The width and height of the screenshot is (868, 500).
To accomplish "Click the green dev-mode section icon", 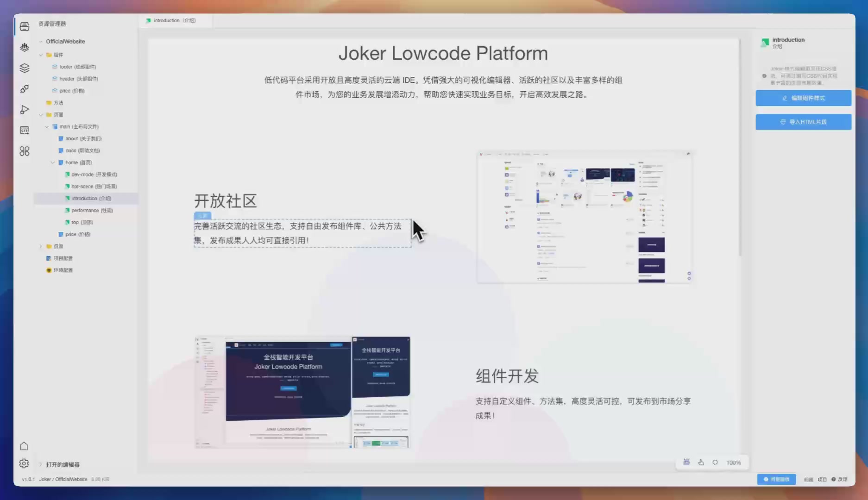I will (x=67, y=175).
